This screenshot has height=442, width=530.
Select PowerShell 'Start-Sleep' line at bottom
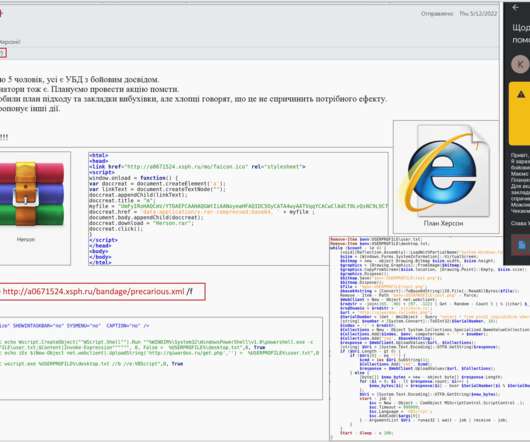366,433
